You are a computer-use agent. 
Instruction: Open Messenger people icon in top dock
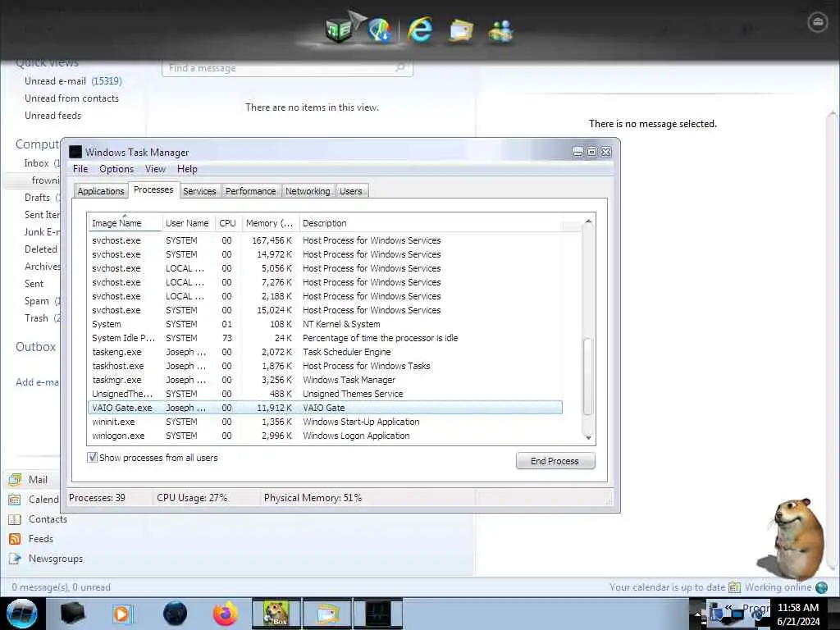(x=501, y=31)
